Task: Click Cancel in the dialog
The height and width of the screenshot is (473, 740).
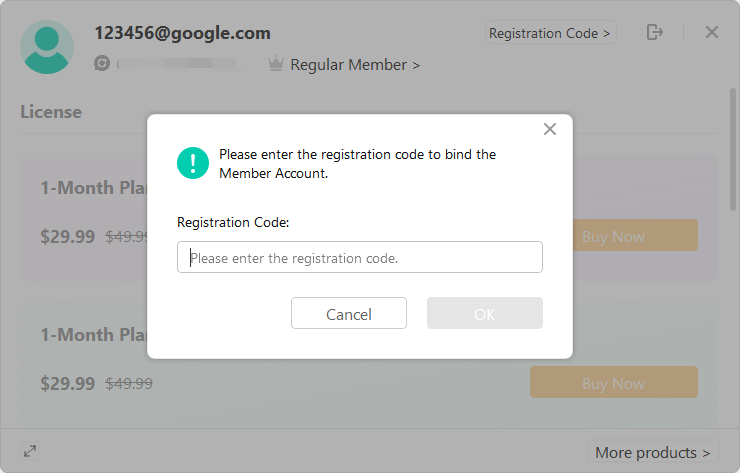Action: tap(349, 313)
